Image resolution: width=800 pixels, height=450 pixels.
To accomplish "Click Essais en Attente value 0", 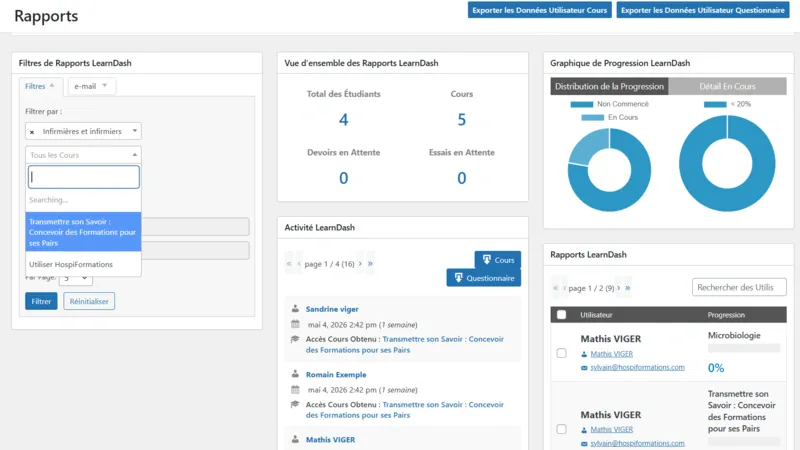I will (x=461, y=178).
